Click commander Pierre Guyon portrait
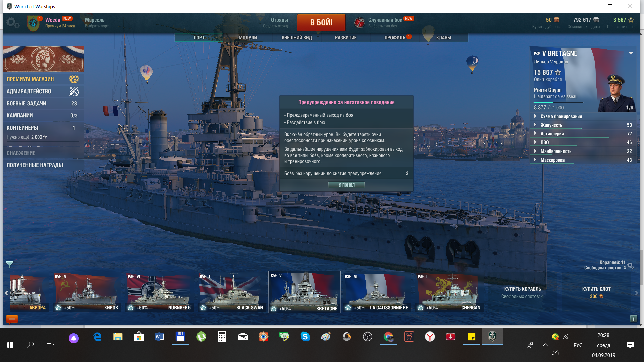 point(616,93)
